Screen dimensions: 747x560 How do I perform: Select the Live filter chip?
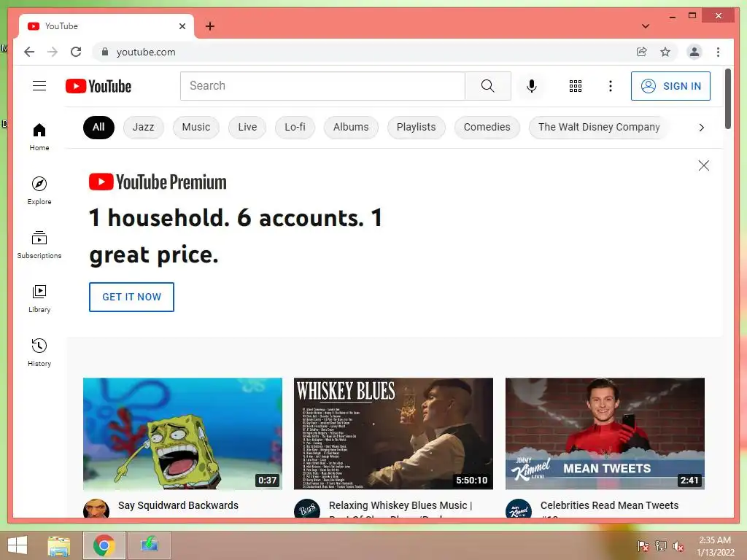tap(247, 127)
